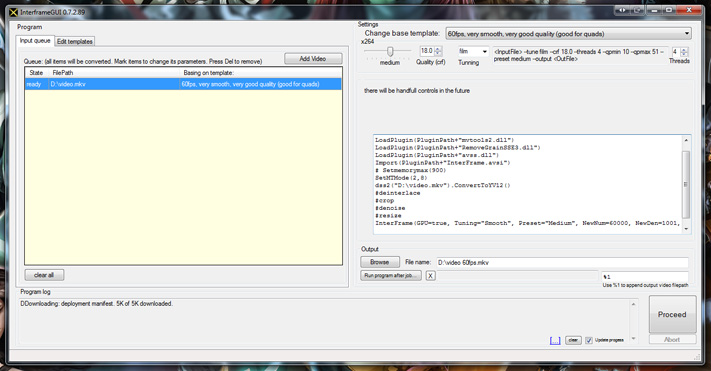
Task: Decrease Quality crf with down arrow
Action: point(438,54)
